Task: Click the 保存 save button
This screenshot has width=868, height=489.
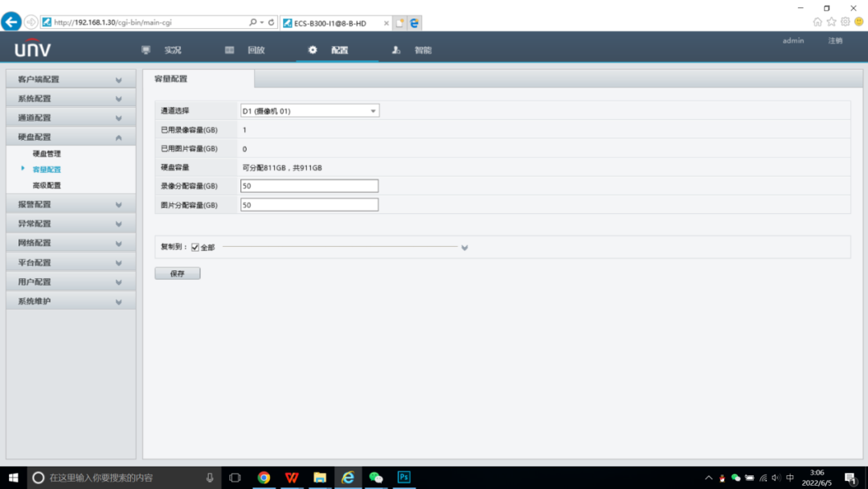Action: tap(177, 273)
